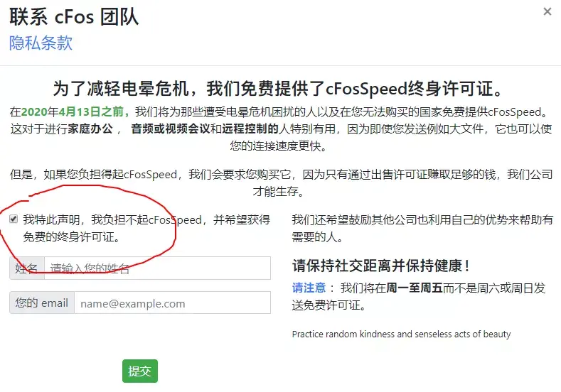This screenshot has height=392, width=561.
Task: Click the Practice random kindness quote
Action: (x=402, y=334)
